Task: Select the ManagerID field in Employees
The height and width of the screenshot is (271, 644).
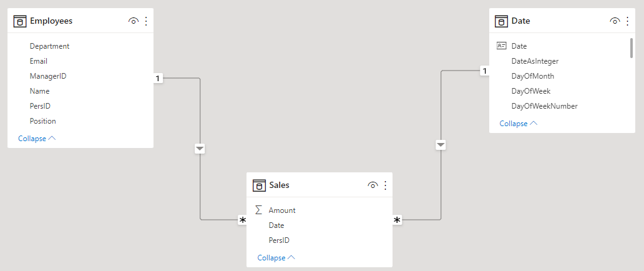Action: 48,76
